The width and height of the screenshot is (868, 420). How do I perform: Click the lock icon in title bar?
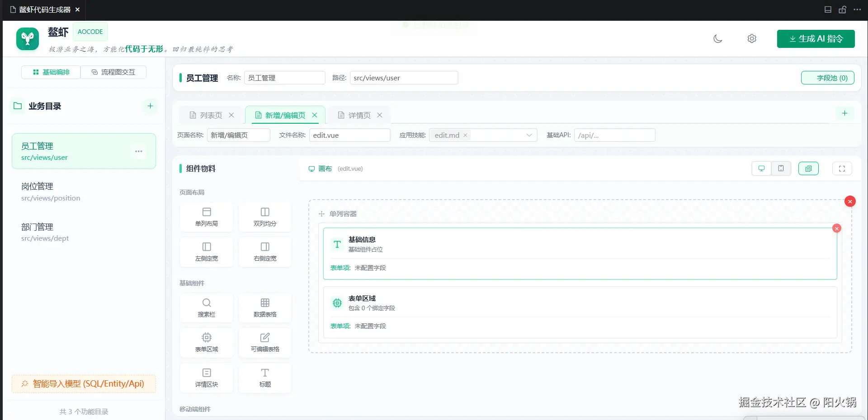[842, 9]
